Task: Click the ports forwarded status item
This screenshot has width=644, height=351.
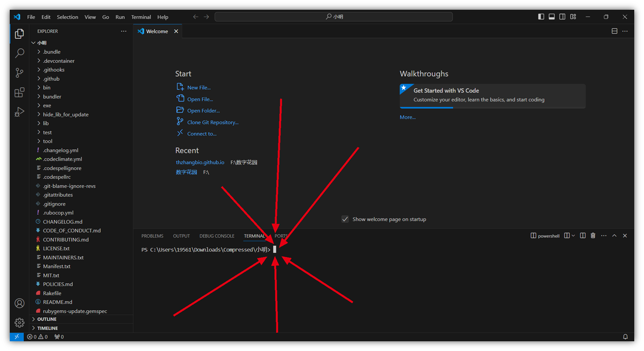Action: (x=59, y=337)
